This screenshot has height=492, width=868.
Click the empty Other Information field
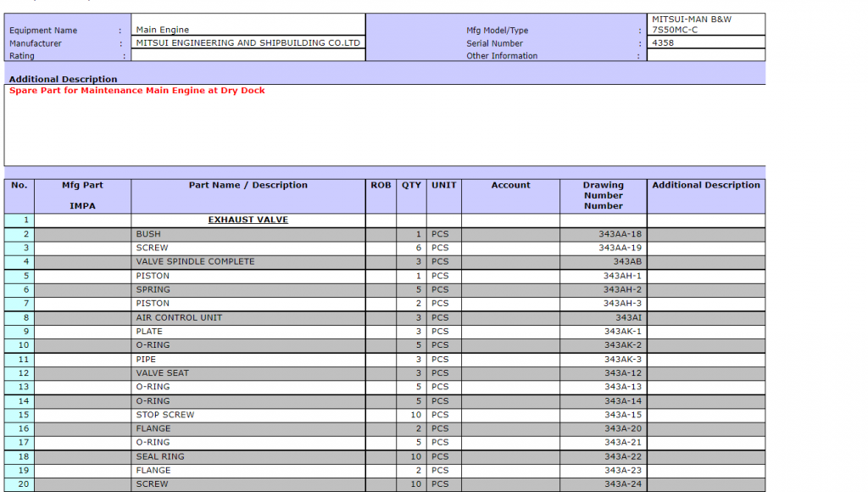705,56
